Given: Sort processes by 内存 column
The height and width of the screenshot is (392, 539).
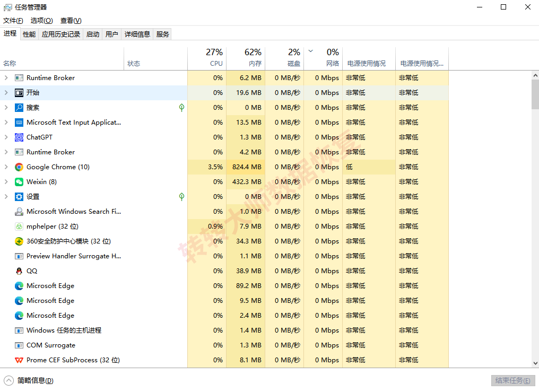Looking at the screenshot, I should point(246,58).
